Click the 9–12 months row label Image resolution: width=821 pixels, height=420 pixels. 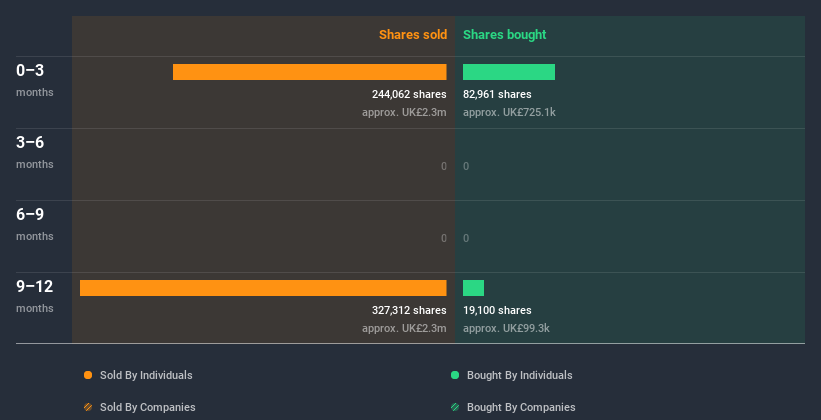tap(35, 296)
